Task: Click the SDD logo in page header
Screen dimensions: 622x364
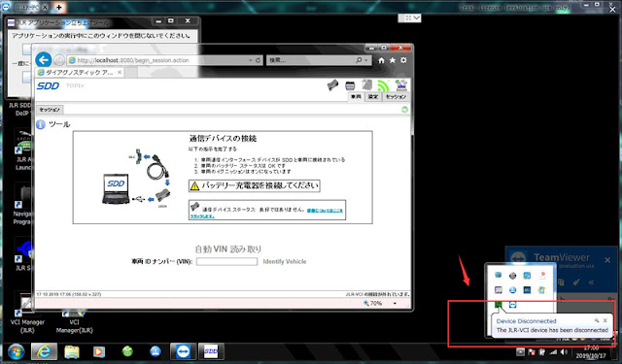Action: pos(48,86)
